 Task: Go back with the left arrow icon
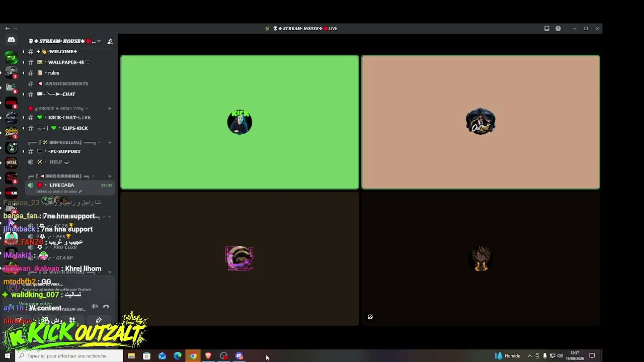click(x=7, y=29)
